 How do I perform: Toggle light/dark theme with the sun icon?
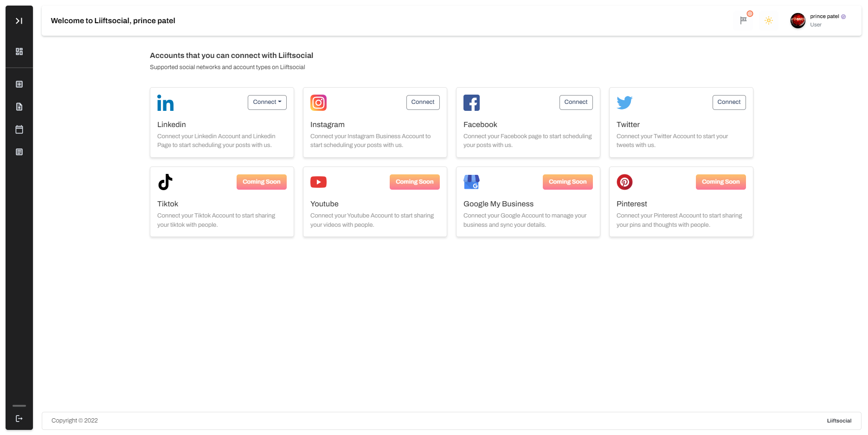pos(769,20)
